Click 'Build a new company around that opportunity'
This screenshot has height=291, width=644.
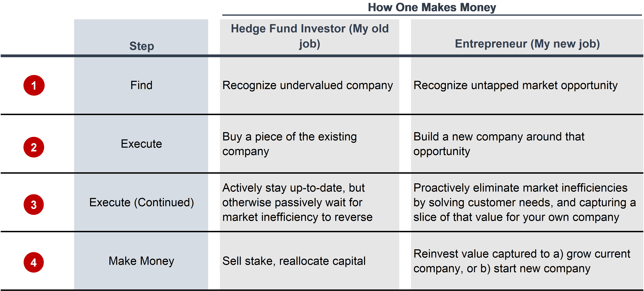pyautogui.click(x=499, y=144)
